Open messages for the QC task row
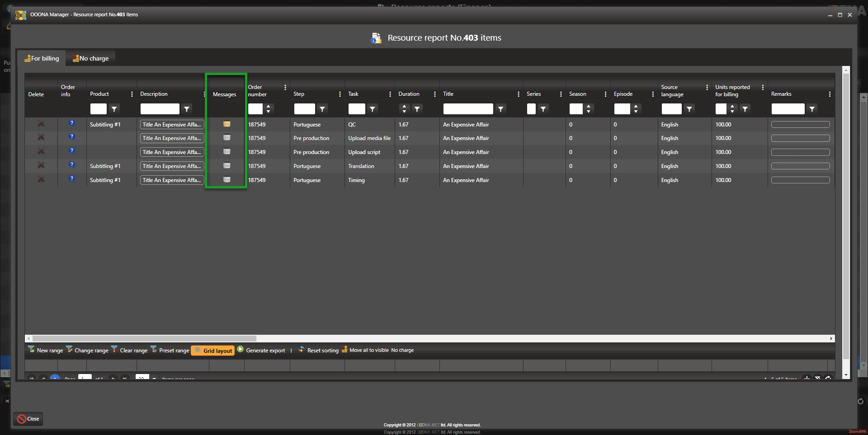Viewport: 868px width, 435px height. tap(226, 124)
